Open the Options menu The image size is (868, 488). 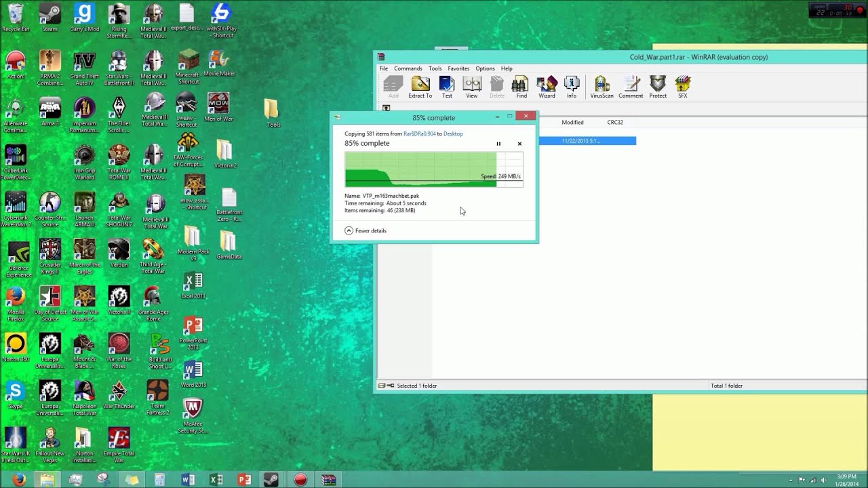[485, 68]
